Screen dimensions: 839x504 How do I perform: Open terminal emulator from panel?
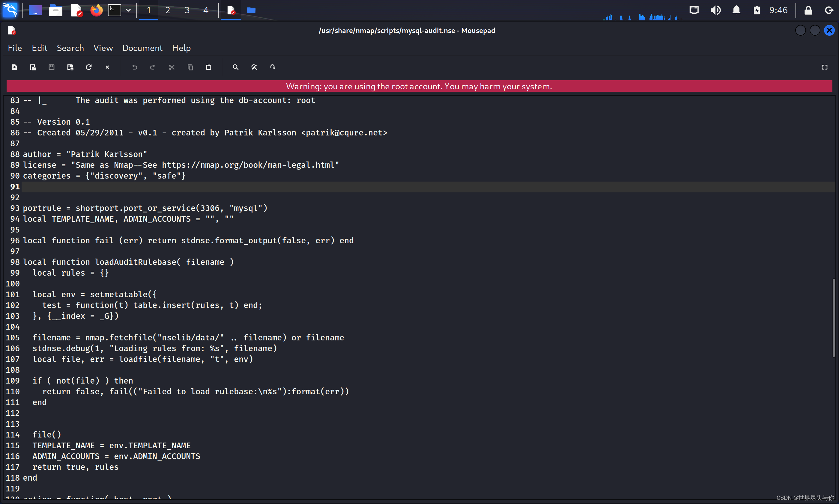click(x=115, y=10)
